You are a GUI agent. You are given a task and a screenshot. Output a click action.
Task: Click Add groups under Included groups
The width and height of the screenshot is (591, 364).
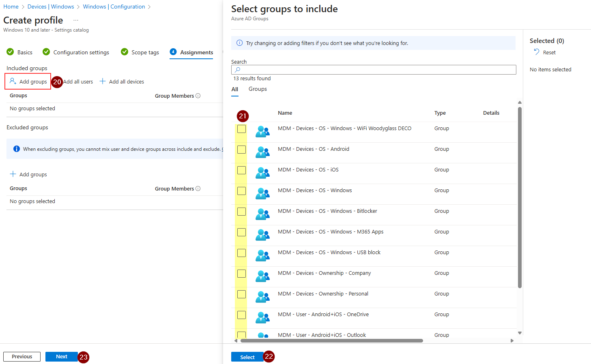[28, 81]
